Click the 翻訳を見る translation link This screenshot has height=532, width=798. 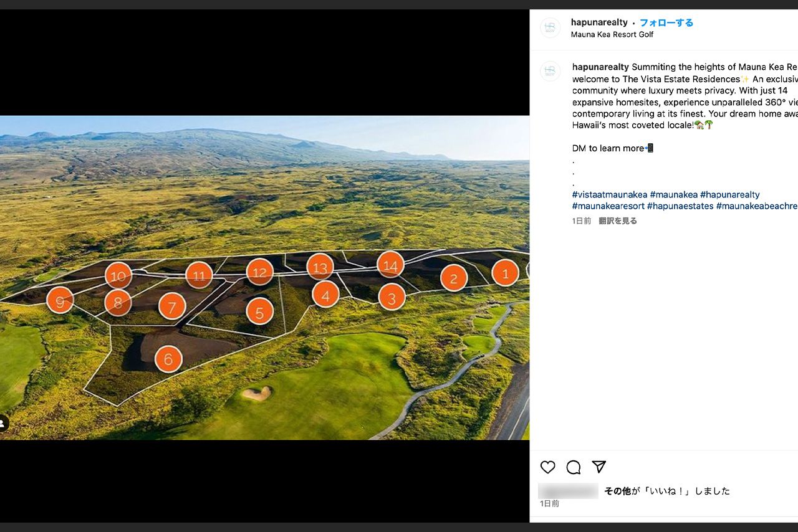618,221
